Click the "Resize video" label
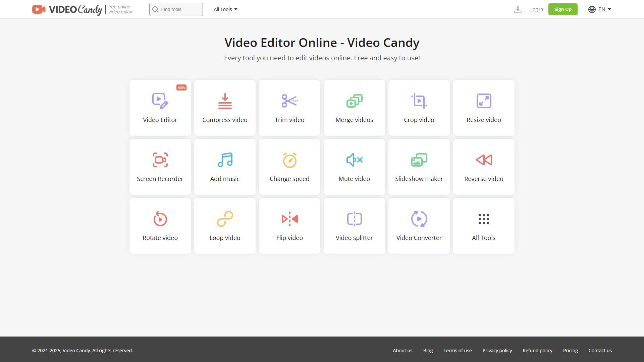Screen dimensions: 644x362 (x=484, y=120)
